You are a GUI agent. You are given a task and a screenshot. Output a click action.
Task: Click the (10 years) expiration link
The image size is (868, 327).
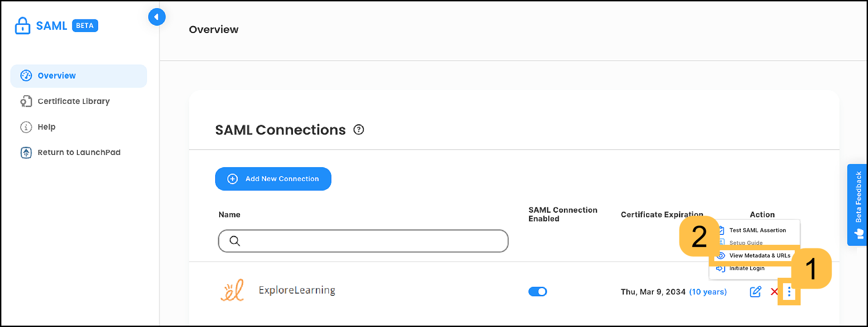(x=708, y=292)
